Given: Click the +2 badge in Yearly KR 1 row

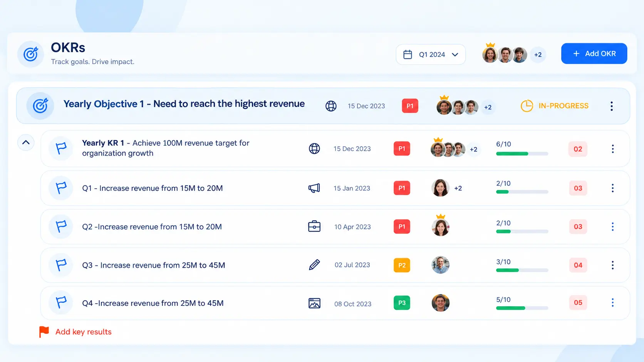Looking at the screenshot, I should pyautogui.click(x=474, y=149).
